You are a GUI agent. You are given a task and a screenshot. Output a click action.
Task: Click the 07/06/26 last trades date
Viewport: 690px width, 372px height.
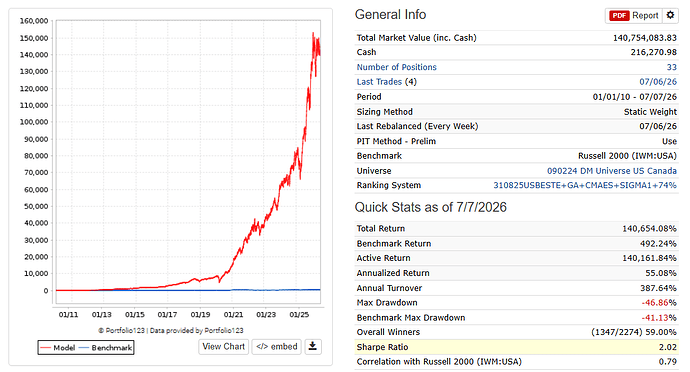[658, 82]
